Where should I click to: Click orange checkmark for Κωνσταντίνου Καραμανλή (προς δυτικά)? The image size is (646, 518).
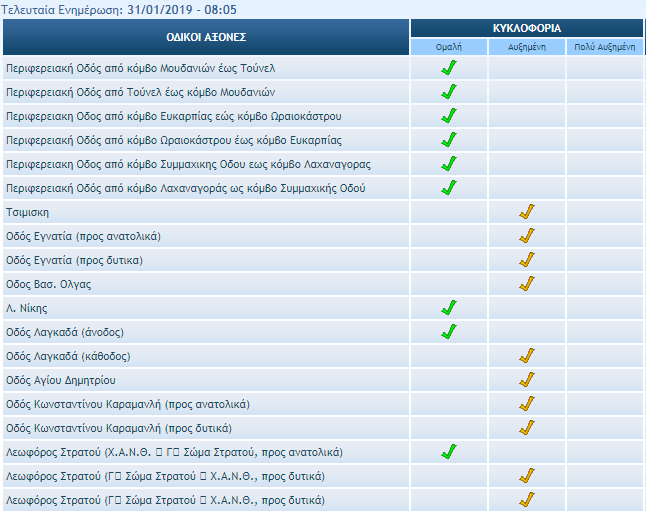point(527,428)
